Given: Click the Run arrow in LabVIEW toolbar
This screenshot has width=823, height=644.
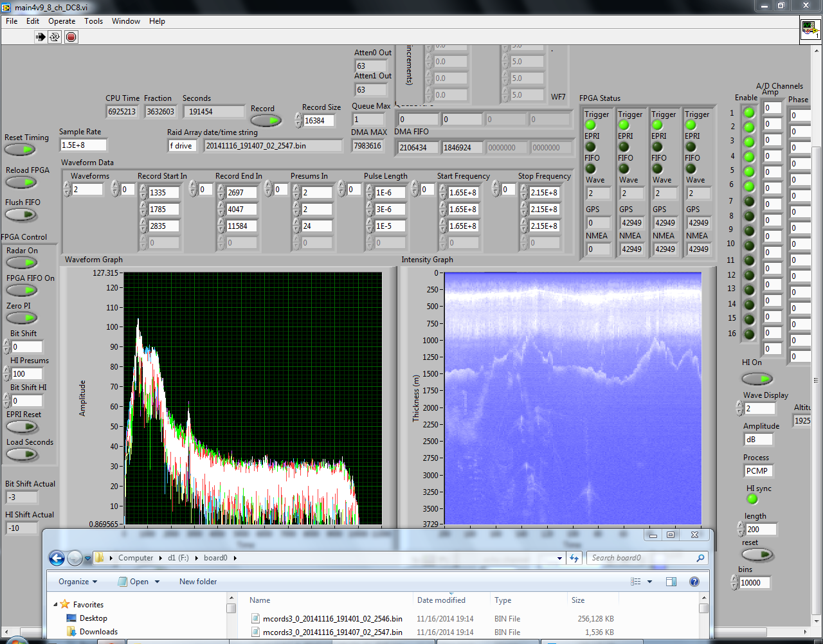Looking at the screenshot, I should click(x=41, y=37).
